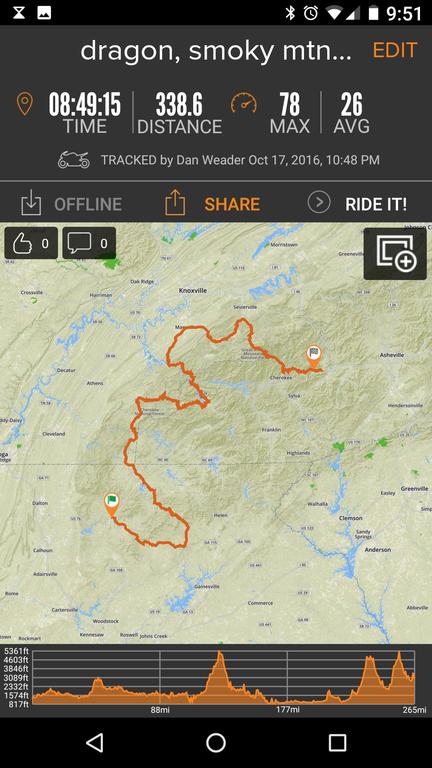The image size is (432, 768).
Task: Tap the green start flag marker
Action: [x=112, y=504]
